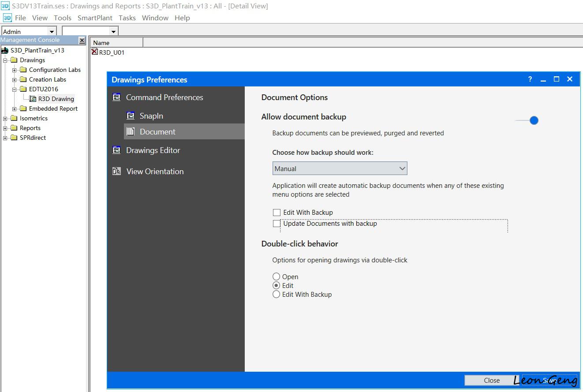The width and height of the screenshot is (583, 392).
Task: Click the Command Preferences icon
Action: point(116,97)
